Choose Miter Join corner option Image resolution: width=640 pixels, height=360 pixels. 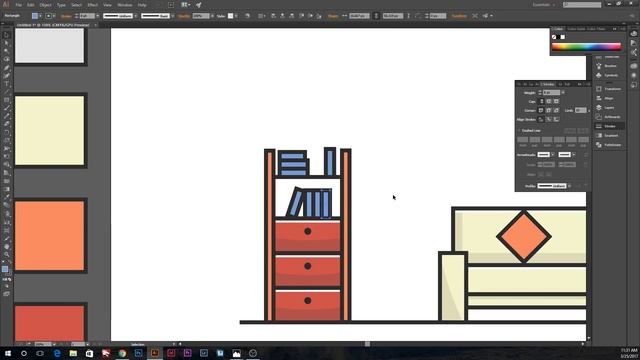pyautogui.click(x=541, y=110)
